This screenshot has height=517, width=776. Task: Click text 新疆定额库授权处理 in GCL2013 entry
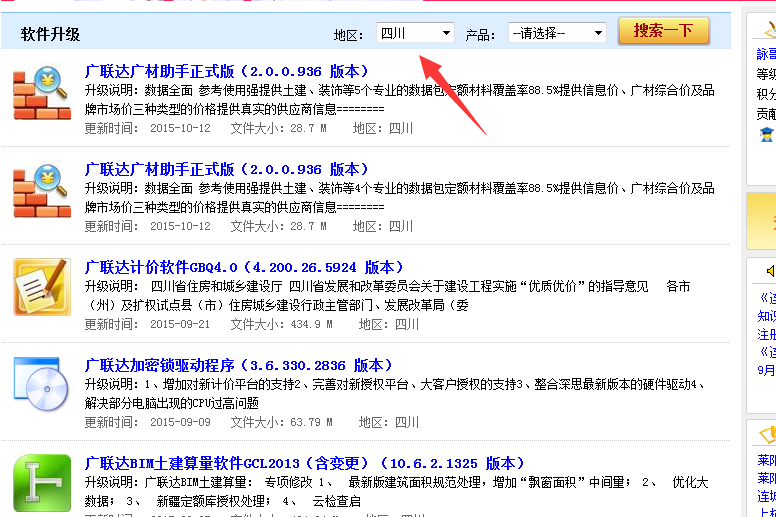(213, 501)
